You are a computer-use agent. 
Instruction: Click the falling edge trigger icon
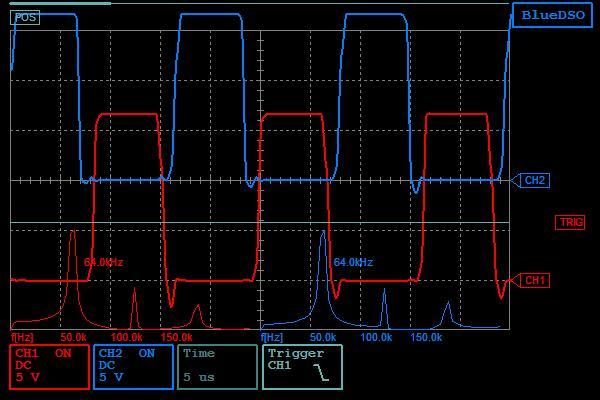(321, 372)
